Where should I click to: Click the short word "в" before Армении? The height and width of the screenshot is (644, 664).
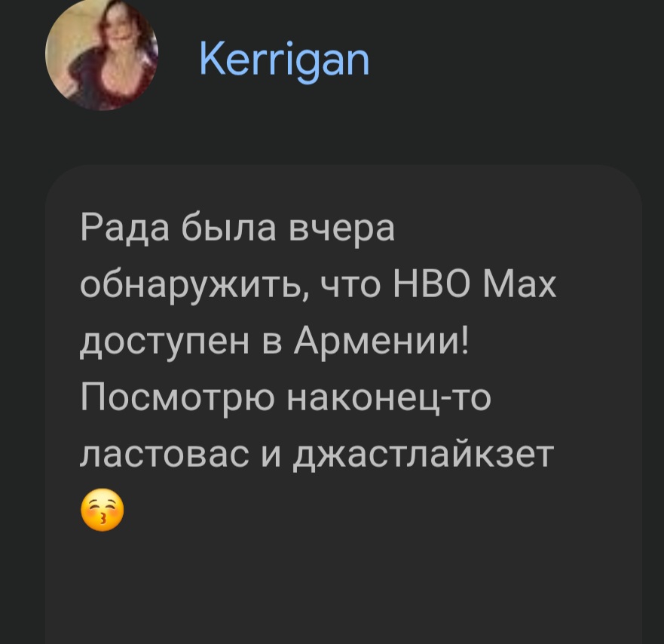(272, 343)
